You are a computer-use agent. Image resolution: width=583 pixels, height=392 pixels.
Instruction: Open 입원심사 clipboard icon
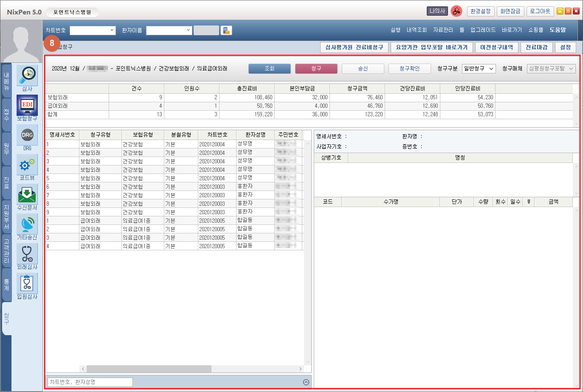click(27, 283)
